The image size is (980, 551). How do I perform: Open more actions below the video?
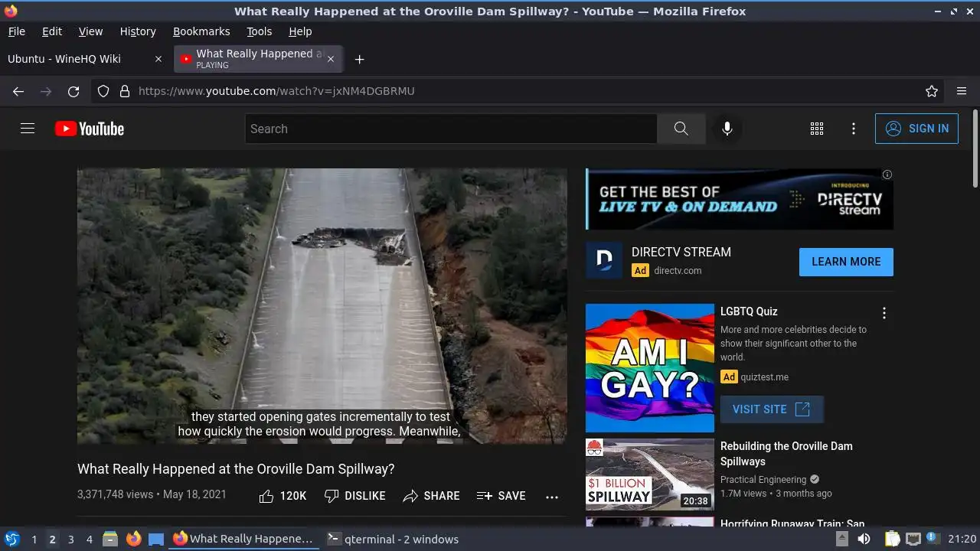click(x=552, y=497)
